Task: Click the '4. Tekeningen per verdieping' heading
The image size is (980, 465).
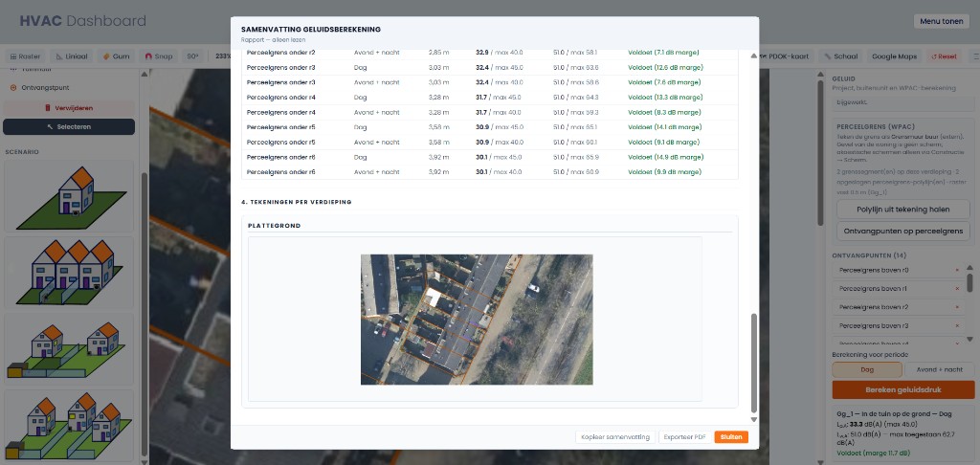Action: [x=297, y=202]
